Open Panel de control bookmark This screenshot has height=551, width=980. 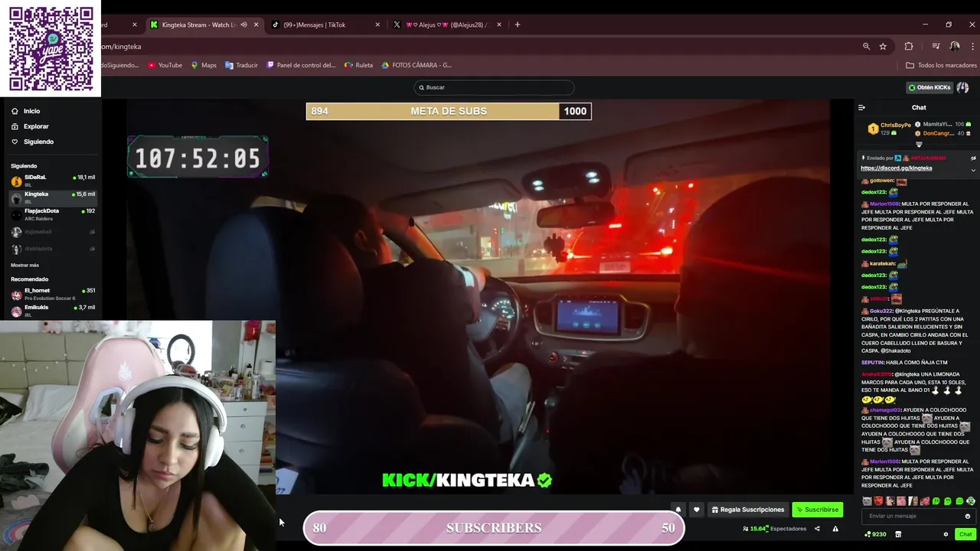[301, 65]
